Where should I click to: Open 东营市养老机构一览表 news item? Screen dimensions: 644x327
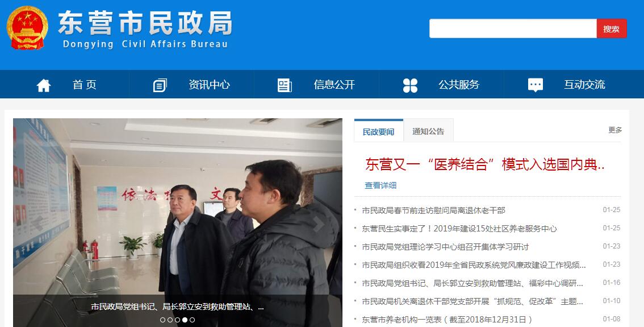[448, 320]
